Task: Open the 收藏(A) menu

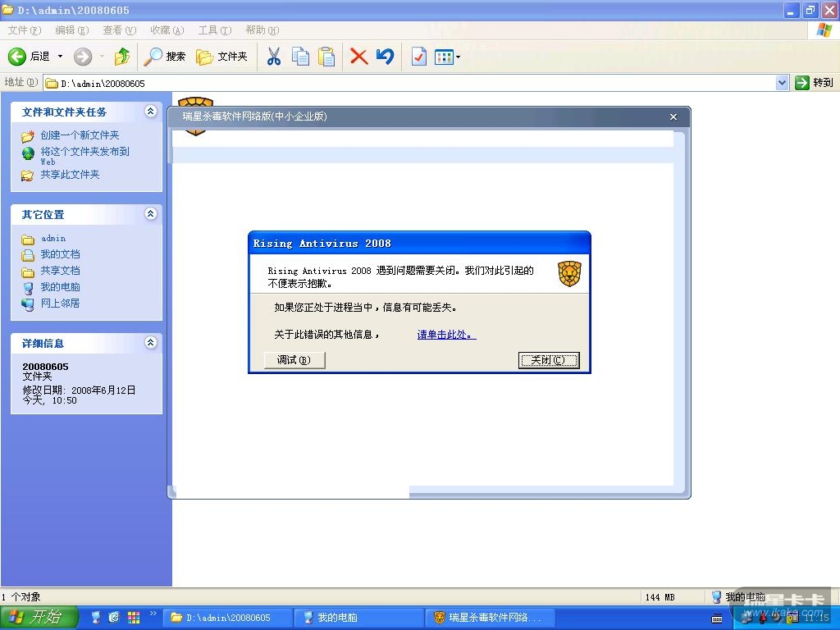Action: tap(167, 30)
